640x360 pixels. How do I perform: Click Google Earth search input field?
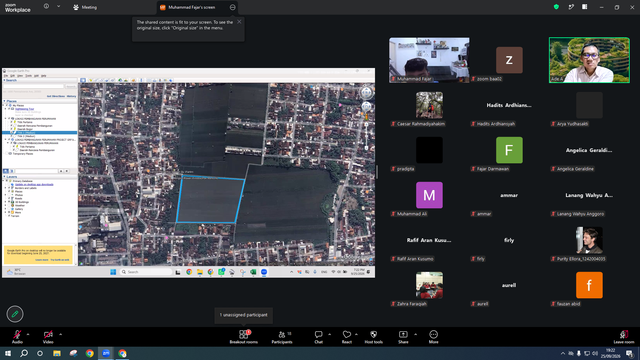(34, 86)
